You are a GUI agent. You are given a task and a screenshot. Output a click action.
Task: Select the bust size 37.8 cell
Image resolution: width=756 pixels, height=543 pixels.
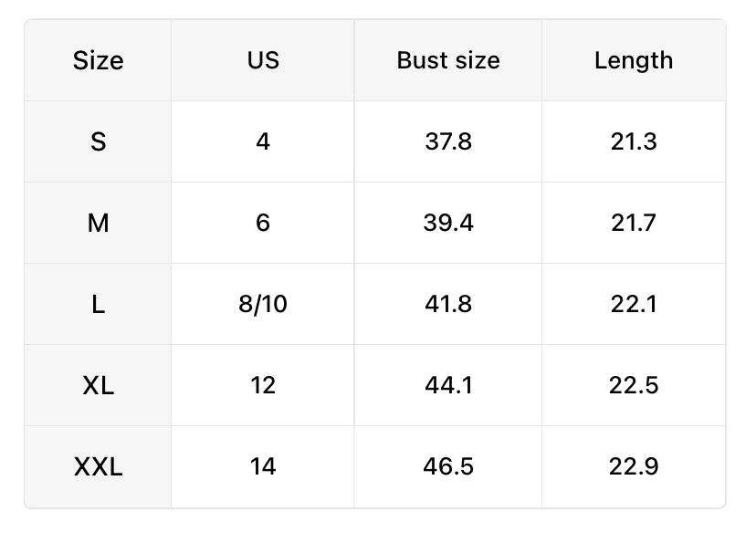point(448,141)
